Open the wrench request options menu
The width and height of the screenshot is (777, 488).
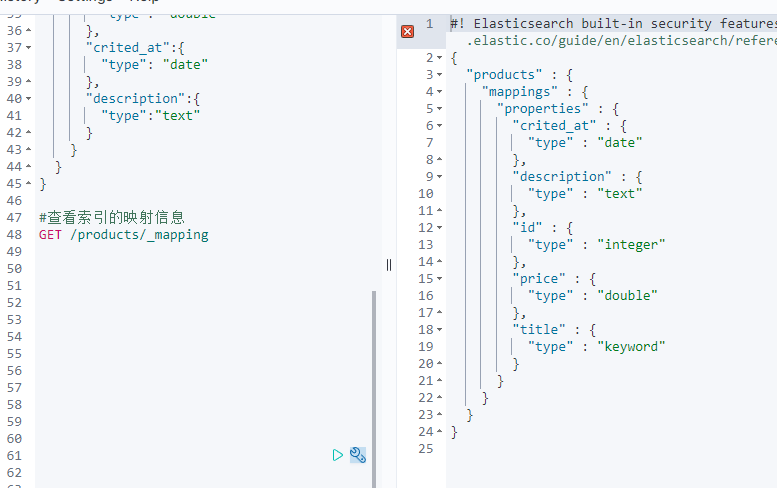click(358, 455)
